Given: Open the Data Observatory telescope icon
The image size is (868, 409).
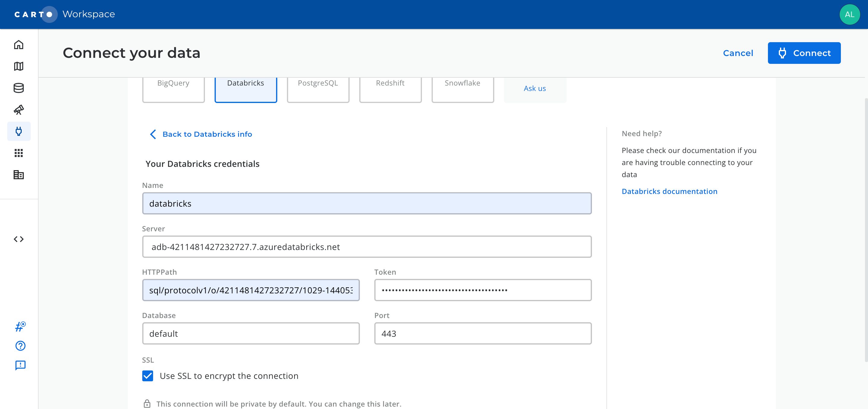Looking at the screenshot, I should click(x=18, y=110).
